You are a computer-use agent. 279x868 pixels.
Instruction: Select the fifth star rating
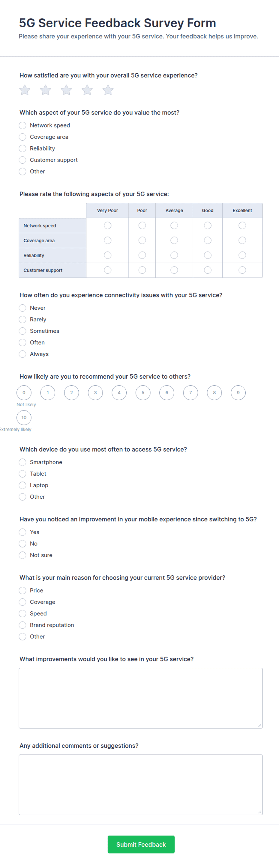click(x=108, y=90)
